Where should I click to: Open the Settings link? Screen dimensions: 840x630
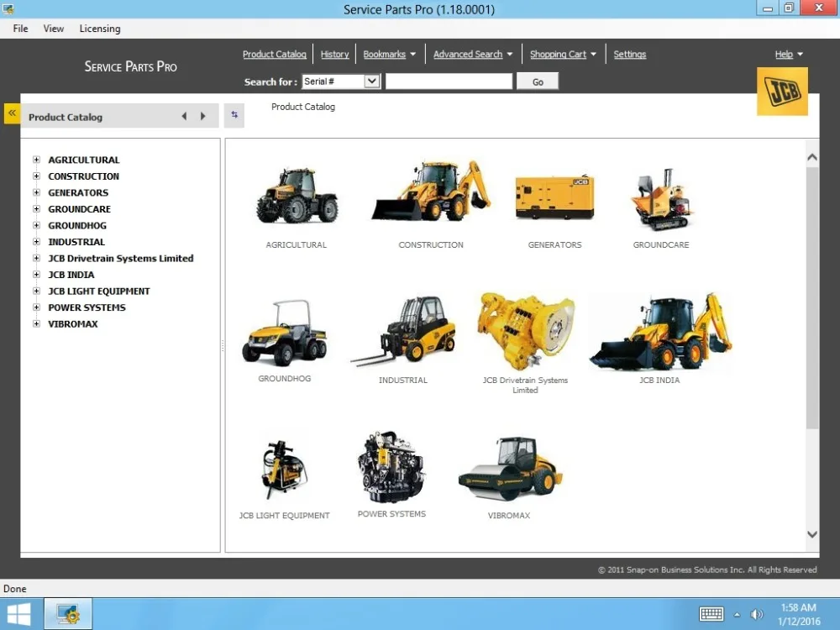[x=630, y=54]
